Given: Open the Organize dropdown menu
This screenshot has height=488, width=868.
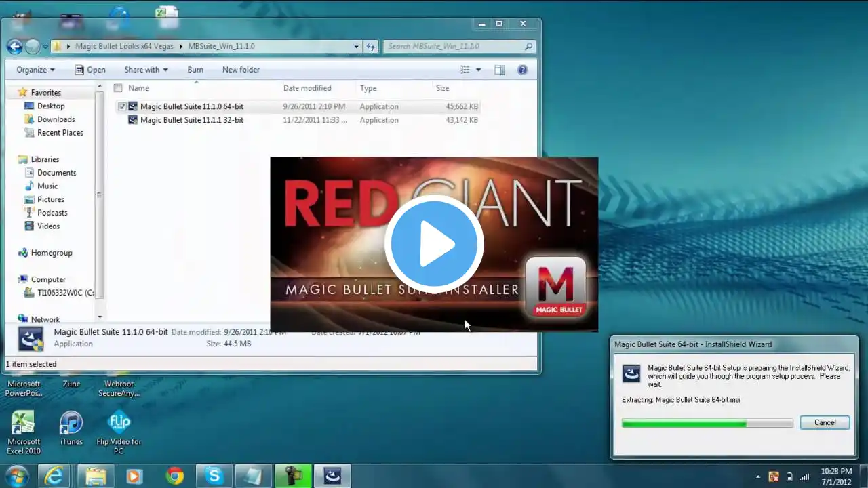Looking at the screenshot, I should [x=35, y=70].
